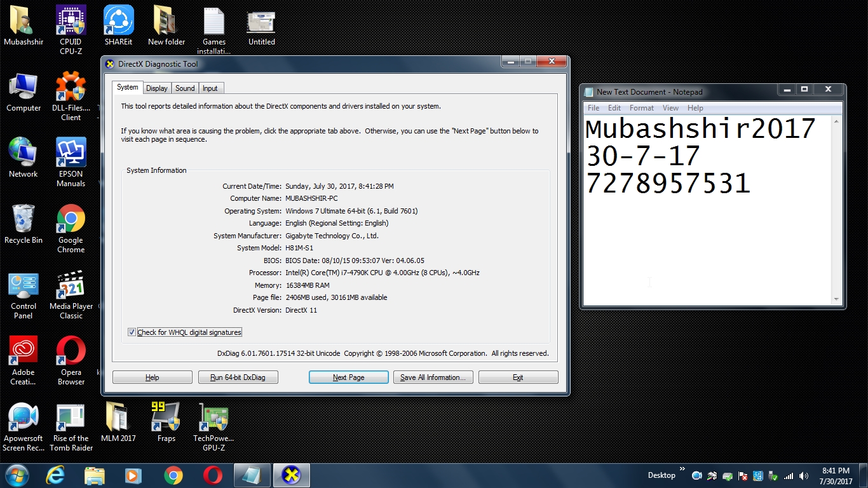
Task: Open the Notepad Edit menu
Action: pyautogui.click(x=614, y=108)
